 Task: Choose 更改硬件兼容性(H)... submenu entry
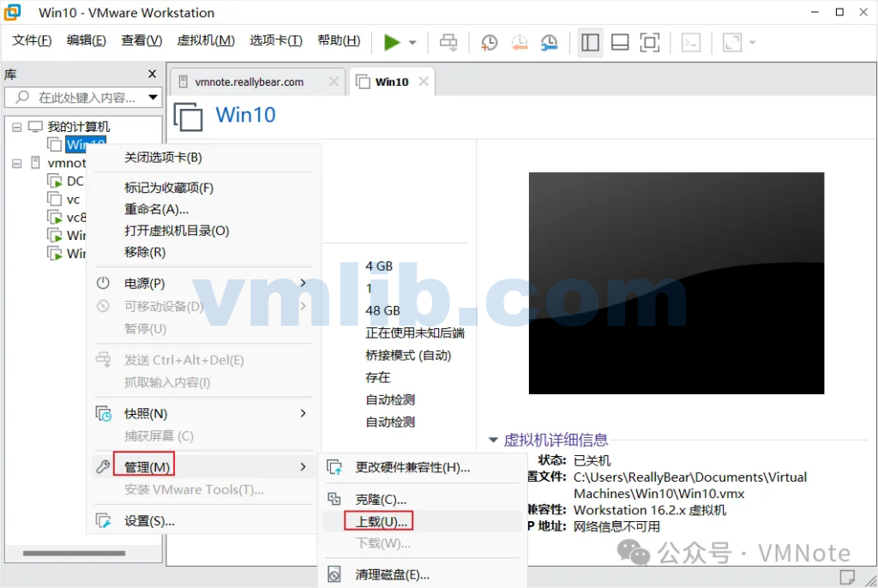(423, 467)
